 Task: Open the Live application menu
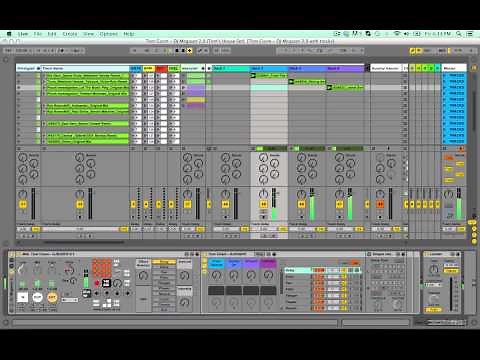pos(23,34)
